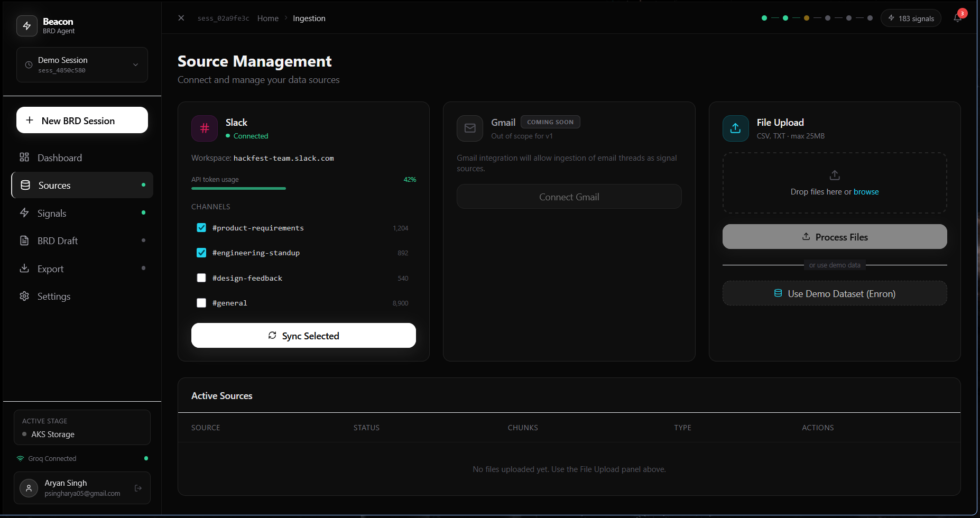Open Signals in the sidebar
Screen dimensions: 980x518
pyautogui.click(x=52, y=214)
